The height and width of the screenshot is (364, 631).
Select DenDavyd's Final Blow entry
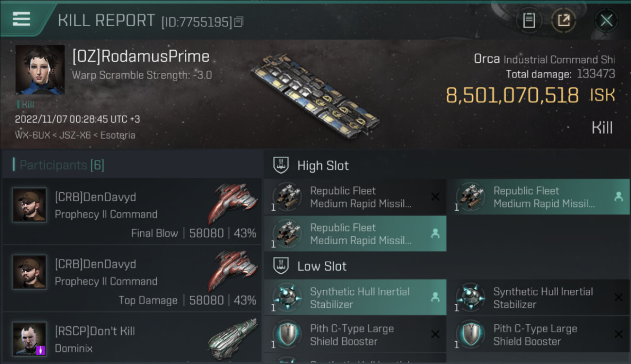pyautogui.click(x=132, y=212)
